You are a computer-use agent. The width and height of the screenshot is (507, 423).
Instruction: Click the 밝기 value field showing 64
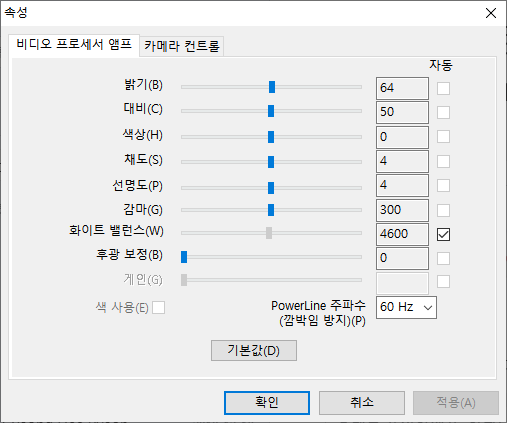(402, 88)
